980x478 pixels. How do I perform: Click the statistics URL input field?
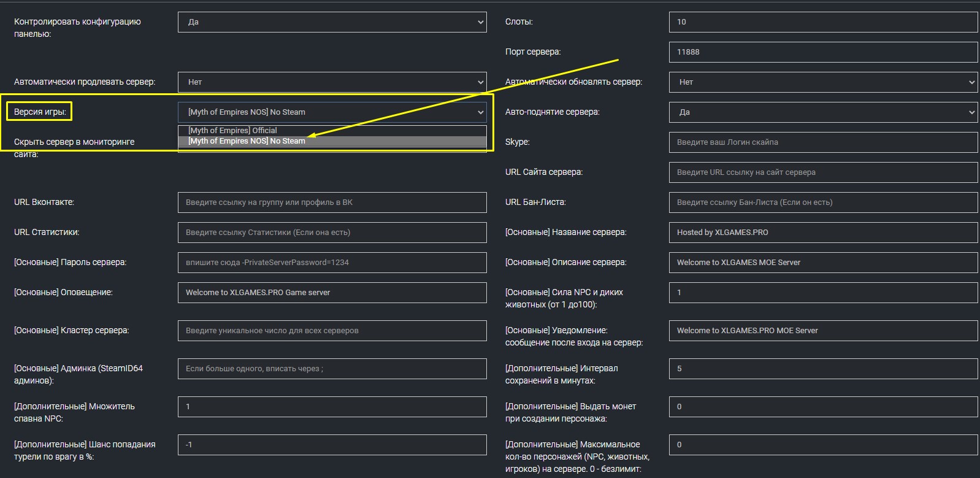[x=332, y=233]
